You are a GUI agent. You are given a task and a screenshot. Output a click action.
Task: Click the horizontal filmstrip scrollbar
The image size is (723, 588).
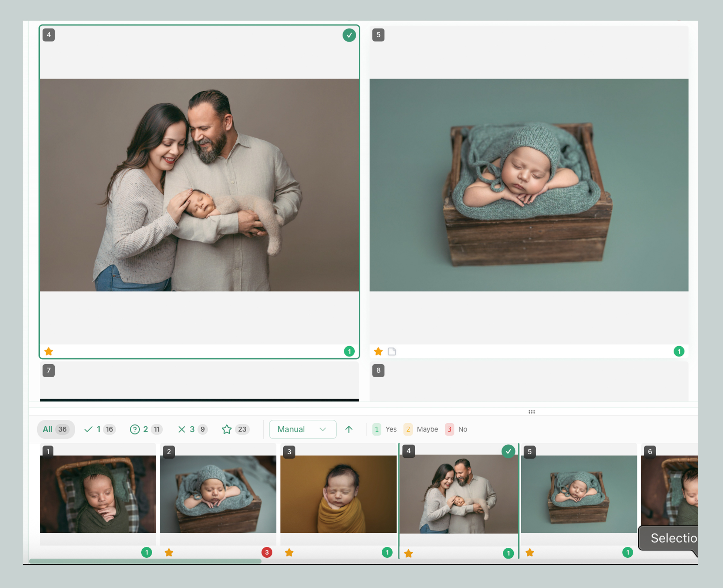tap(145, 561)
